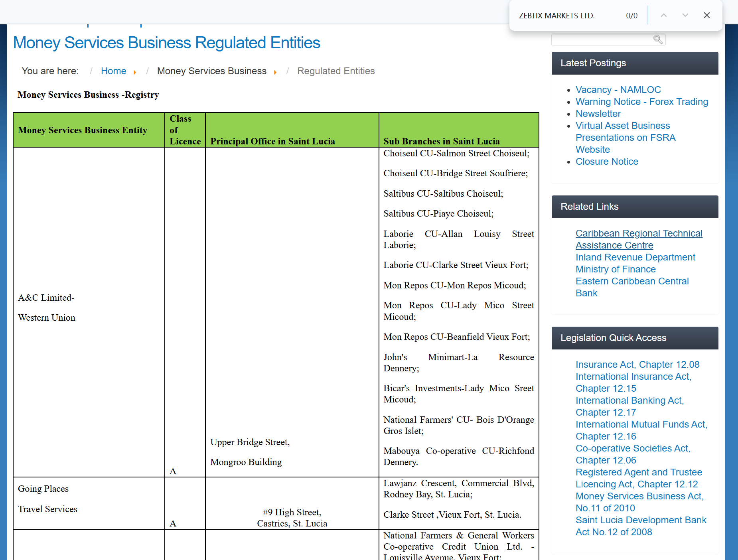Open Caribbean Regional Technical Assistance Centre
This screenshot has height=560, width=738.
tap(639, 239)
